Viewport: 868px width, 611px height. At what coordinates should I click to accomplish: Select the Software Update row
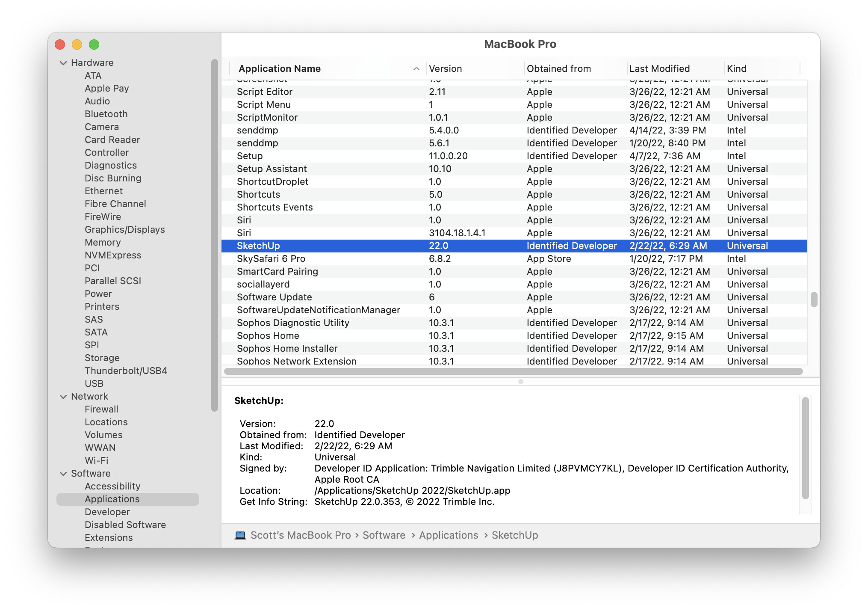point(514,297)
